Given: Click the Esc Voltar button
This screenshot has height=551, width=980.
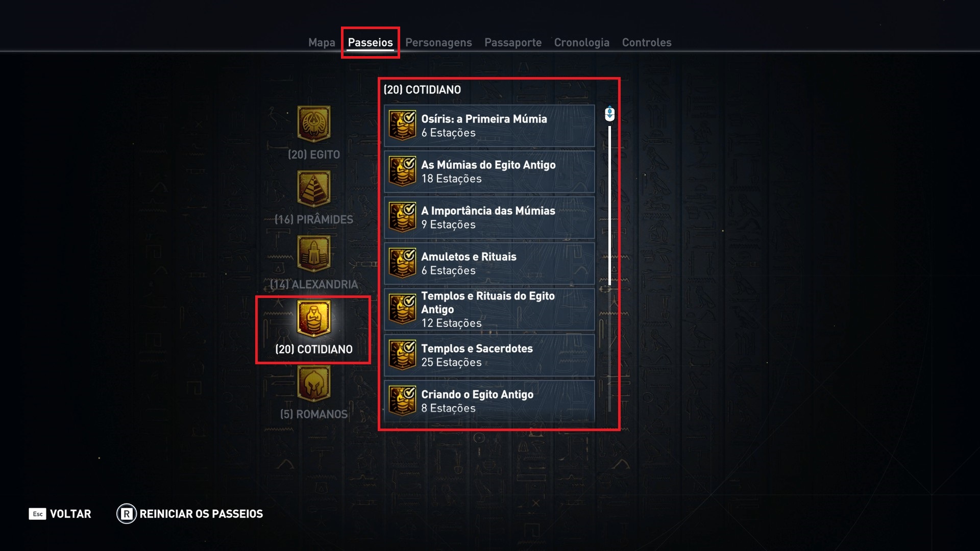Looking at the screenshot, I should pyautogui.click(x=60, y=514).
